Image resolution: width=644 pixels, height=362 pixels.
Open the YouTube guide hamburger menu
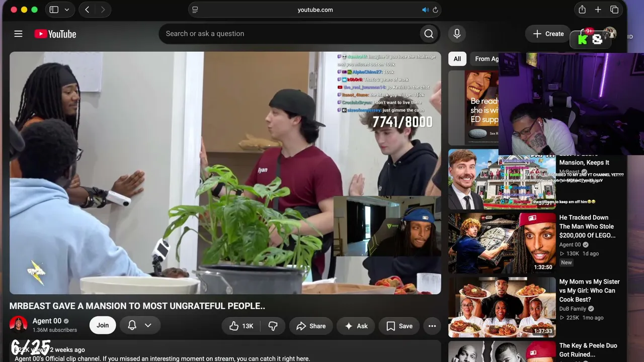click(18, 34)
